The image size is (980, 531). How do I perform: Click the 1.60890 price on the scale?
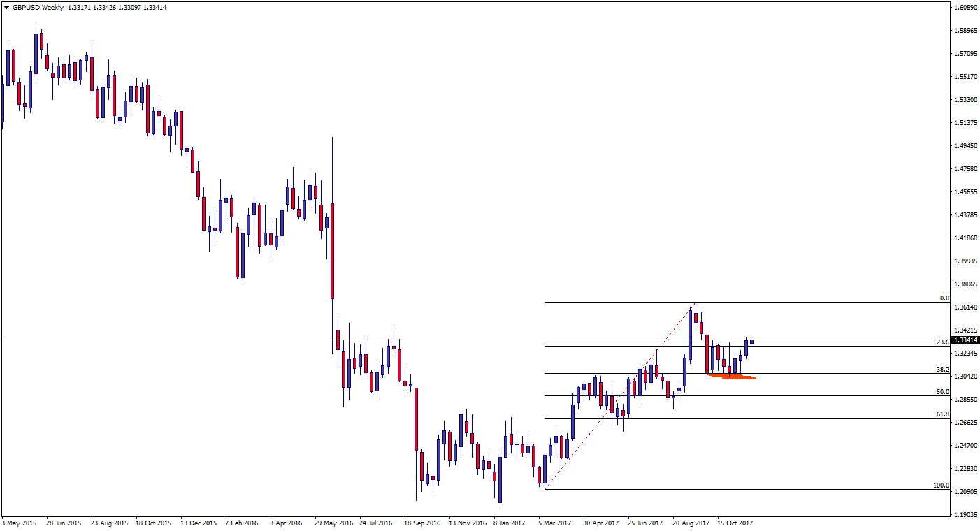[965, 8]
